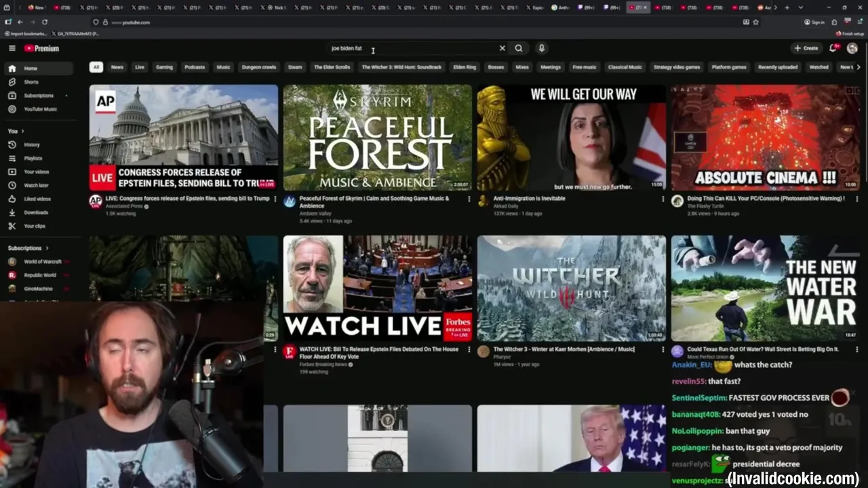The height and width of the screenshot is (488, 868).
Task: Clear the search box with the X
Action: 502,48
